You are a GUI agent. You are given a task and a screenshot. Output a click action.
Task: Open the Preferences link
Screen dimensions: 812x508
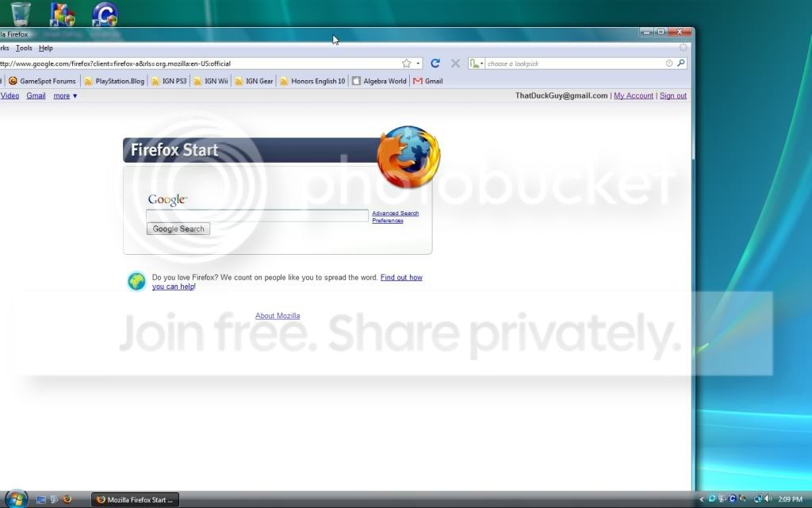point(387,221)
